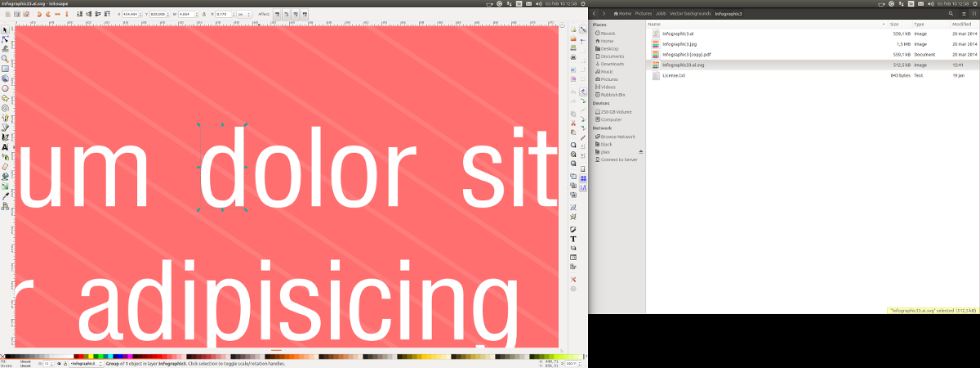Open Vector backgrounds breadcrumb
The width and height of the screenshot is (980, 368).
click(x=689, y=13)
